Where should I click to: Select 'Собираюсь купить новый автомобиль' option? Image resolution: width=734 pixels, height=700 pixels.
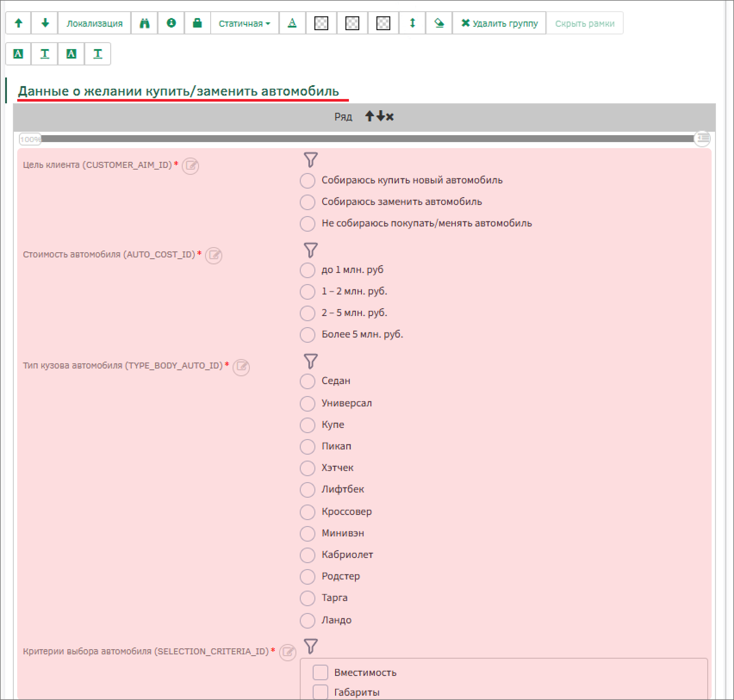coord(308,181)
